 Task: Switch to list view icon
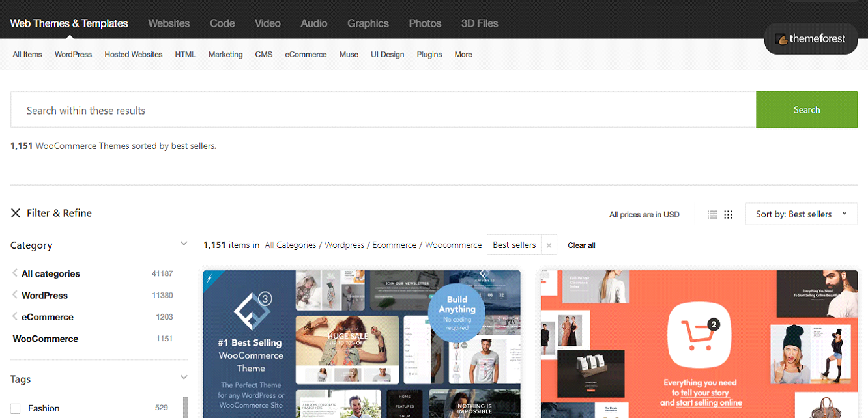pyautogui.click(x=712, y=214)
